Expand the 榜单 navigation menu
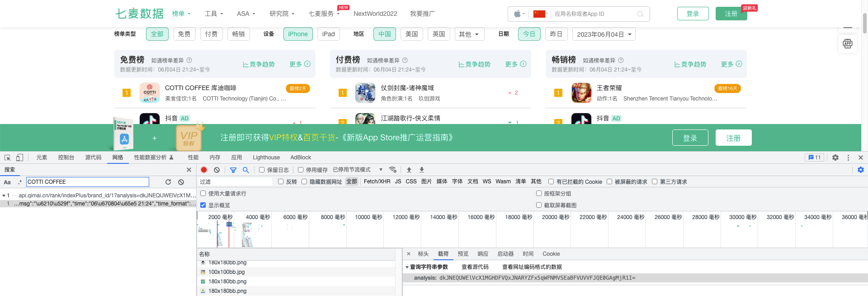The image size is (868, 296). coord(181,14)
